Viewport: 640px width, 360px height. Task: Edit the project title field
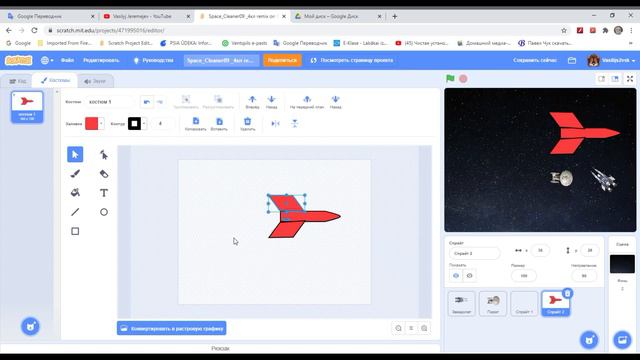[221, 60]
